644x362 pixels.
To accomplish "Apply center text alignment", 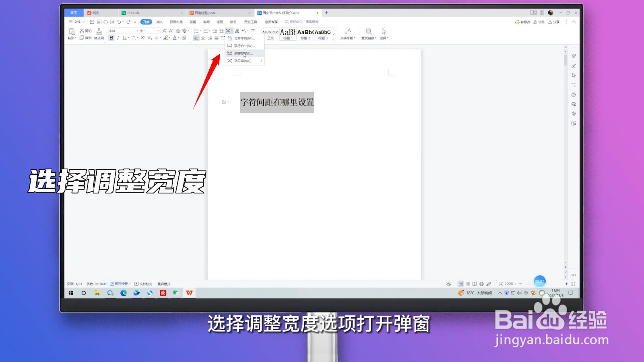I will tap(203, 38).
